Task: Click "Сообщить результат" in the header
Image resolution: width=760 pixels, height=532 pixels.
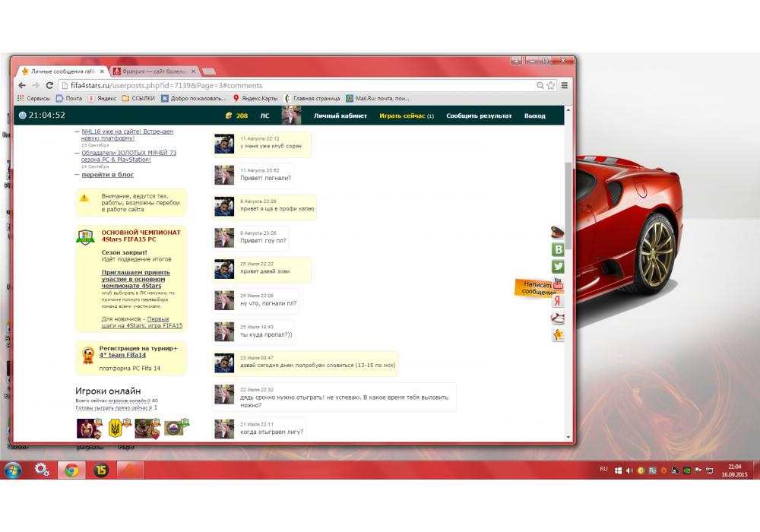Action: pyautogui.click(x=479, y=116)
